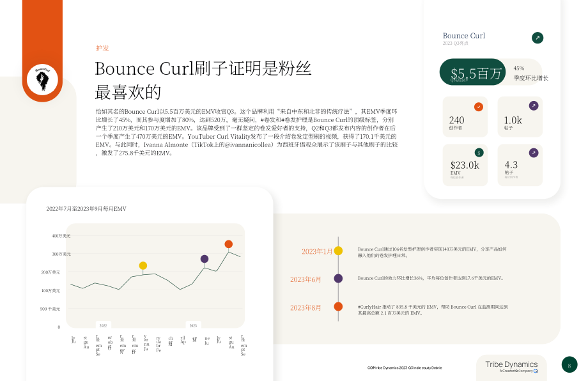Click the chart title 2022年7月至2023年9月每月EMV

(x=86, y=209)
